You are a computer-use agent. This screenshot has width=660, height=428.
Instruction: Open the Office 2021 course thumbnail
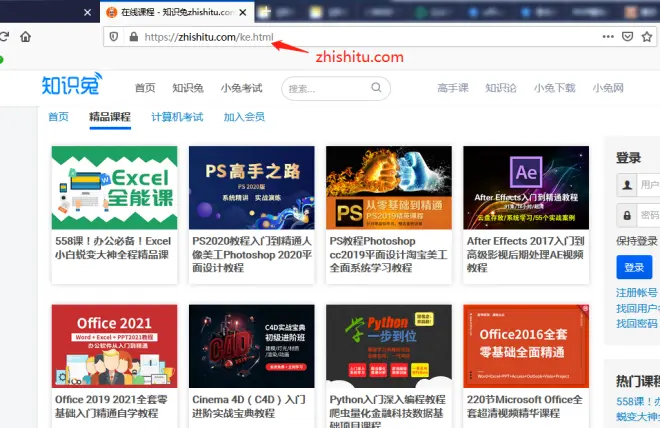tap(114, 346)
